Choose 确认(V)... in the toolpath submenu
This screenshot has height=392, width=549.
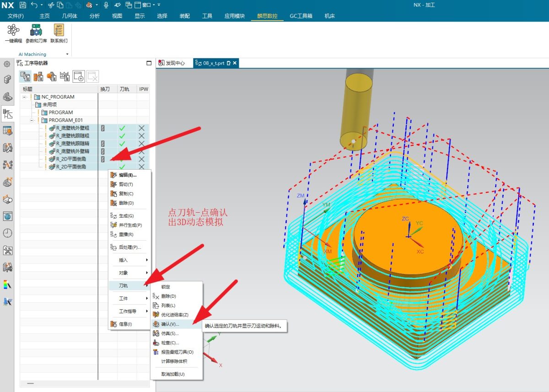170,324
